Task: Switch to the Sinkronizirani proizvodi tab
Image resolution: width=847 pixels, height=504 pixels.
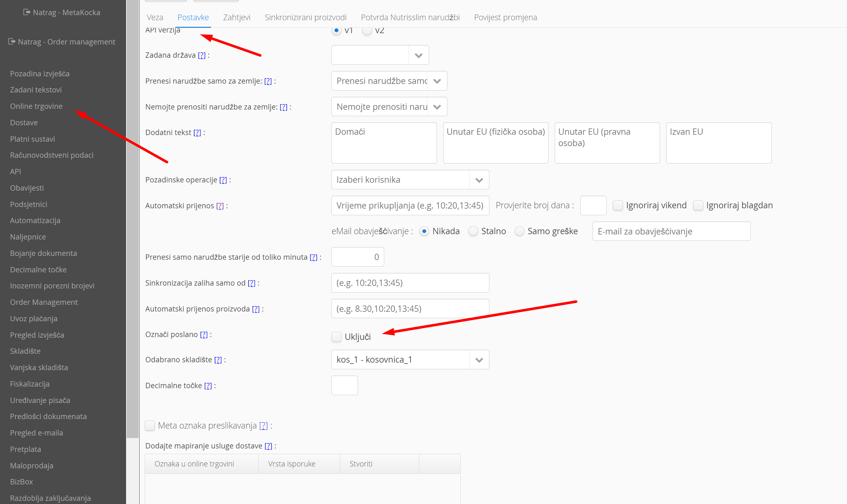Action: 305,17
